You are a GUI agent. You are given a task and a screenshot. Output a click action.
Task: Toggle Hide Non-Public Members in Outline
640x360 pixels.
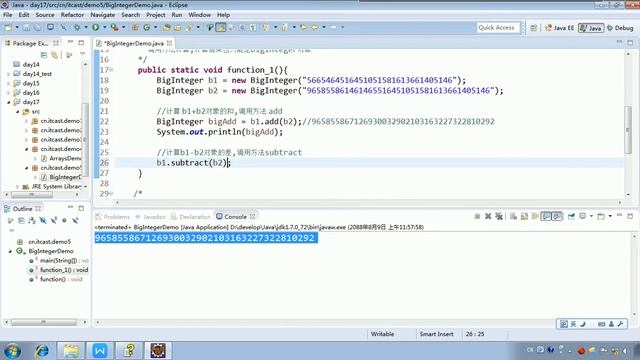64,220
